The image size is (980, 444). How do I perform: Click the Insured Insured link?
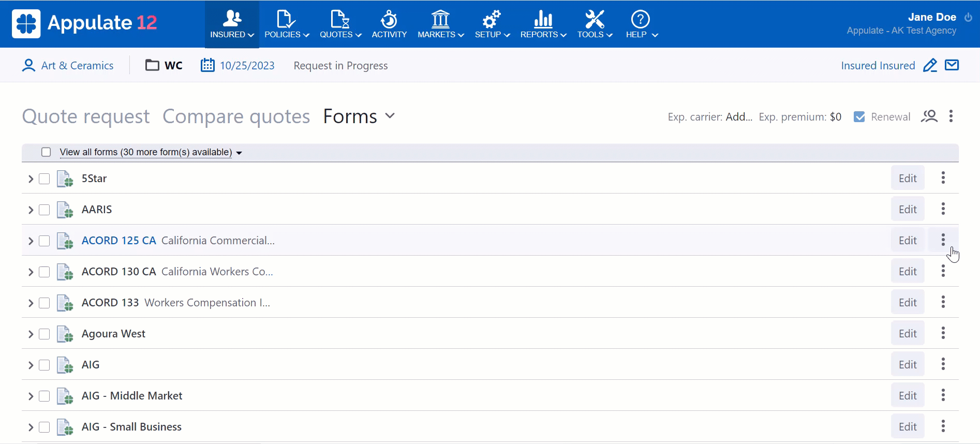pos(878,66)
